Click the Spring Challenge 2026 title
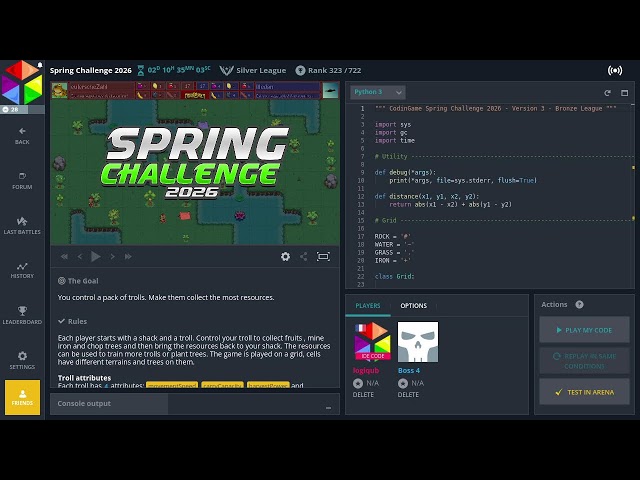 91,71
